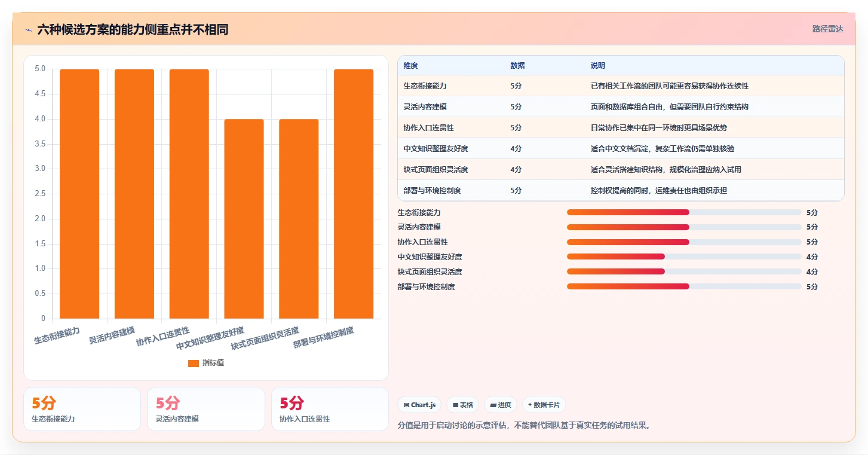Click x-axis label 生态衔接能力 under chart
Viewport: 868px width, 455px height.
tap(57, 336)
